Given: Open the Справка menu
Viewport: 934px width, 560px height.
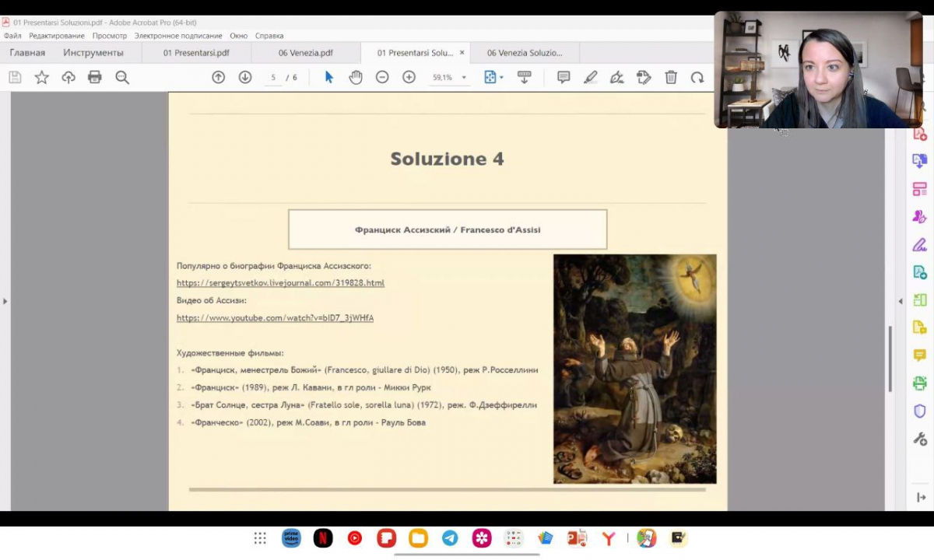Looking at the screenshot, I should [x=269, y=36].
